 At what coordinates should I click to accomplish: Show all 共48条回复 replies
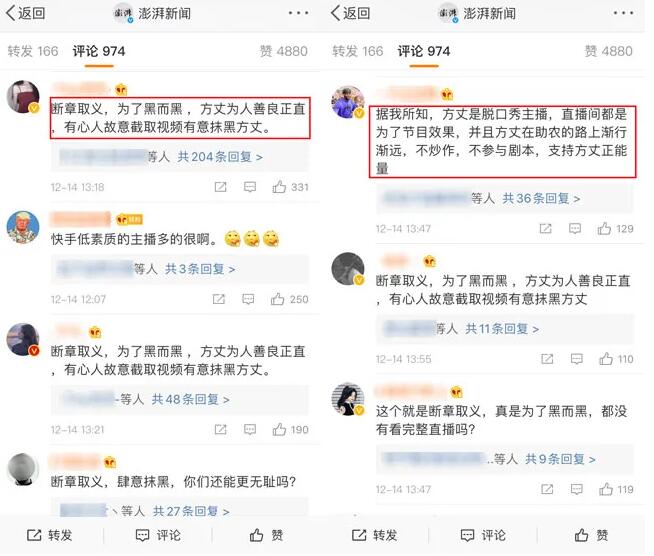point(191,399)
